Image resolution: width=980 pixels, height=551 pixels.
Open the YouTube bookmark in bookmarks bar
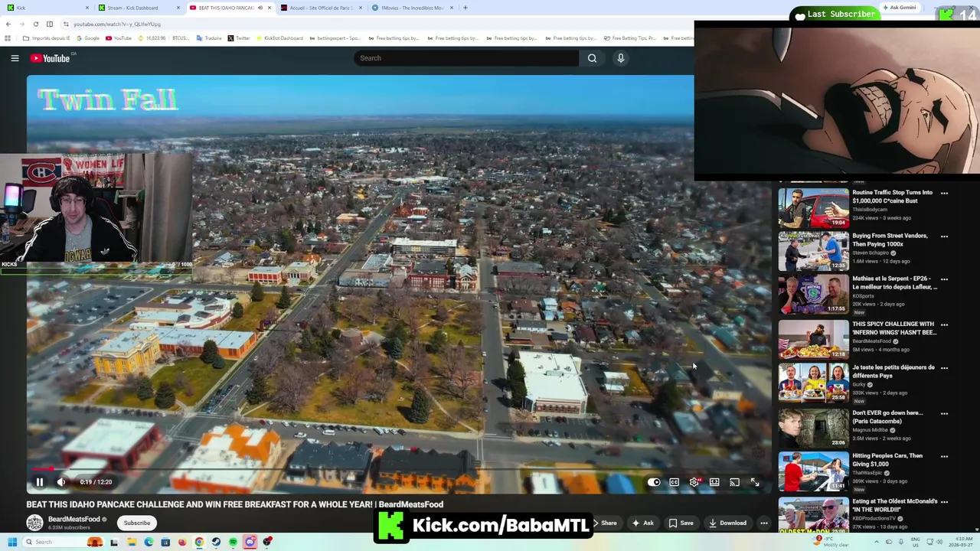tap(119, 38)
